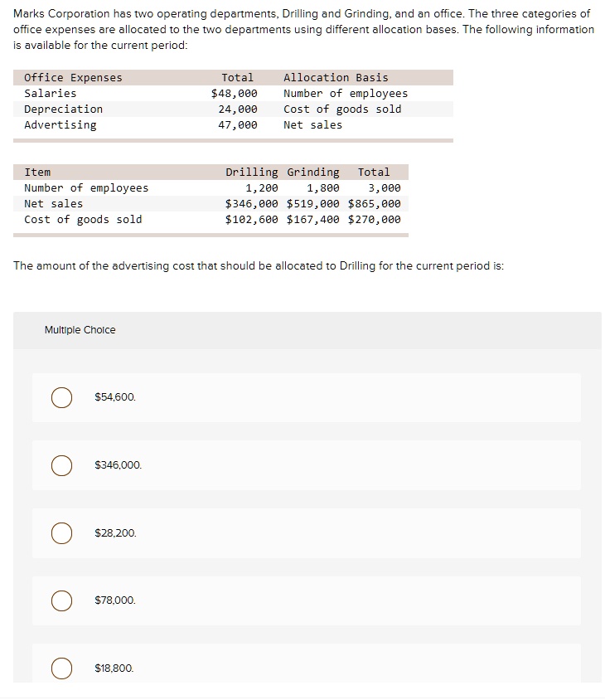The height and width of the screenshot is (700, 605).
Task: Click the $48,000 salaries total cell
Action: pyautogui.click(x=235, y=94)
